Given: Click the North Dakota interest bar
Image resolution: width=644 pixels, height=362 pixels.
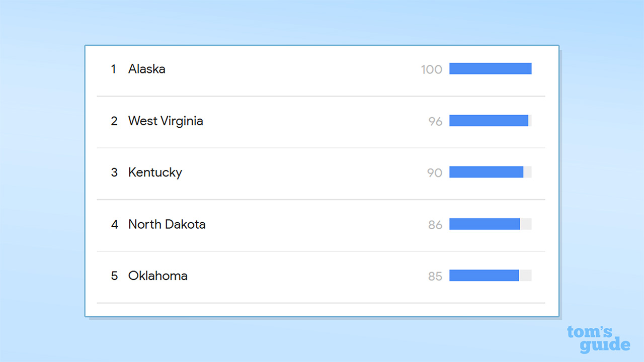Looking at the screenshot, I should tap(485, 224).
